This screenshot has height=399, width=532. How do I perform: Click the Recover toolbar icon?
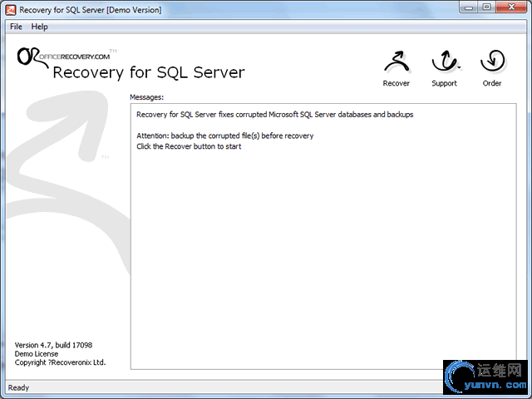click(396, 68)
